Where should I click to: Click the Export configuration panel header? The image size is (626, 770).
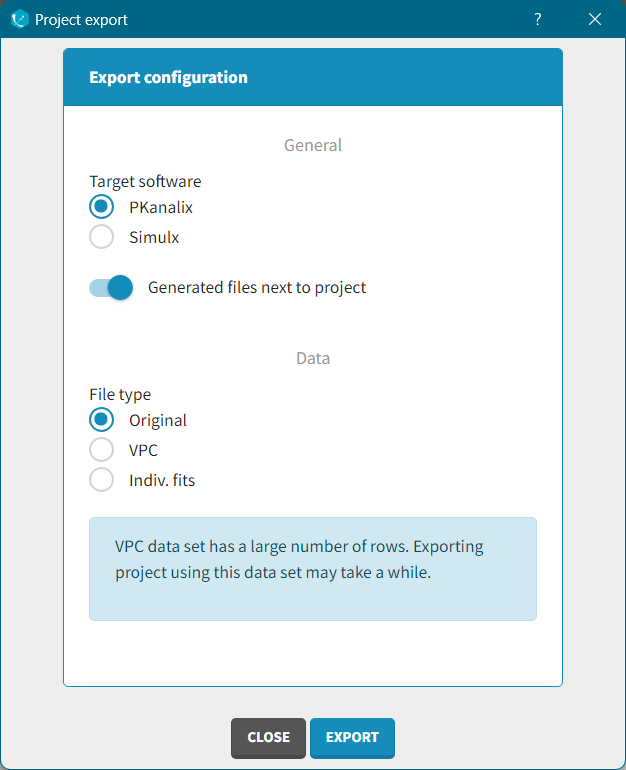312,77
